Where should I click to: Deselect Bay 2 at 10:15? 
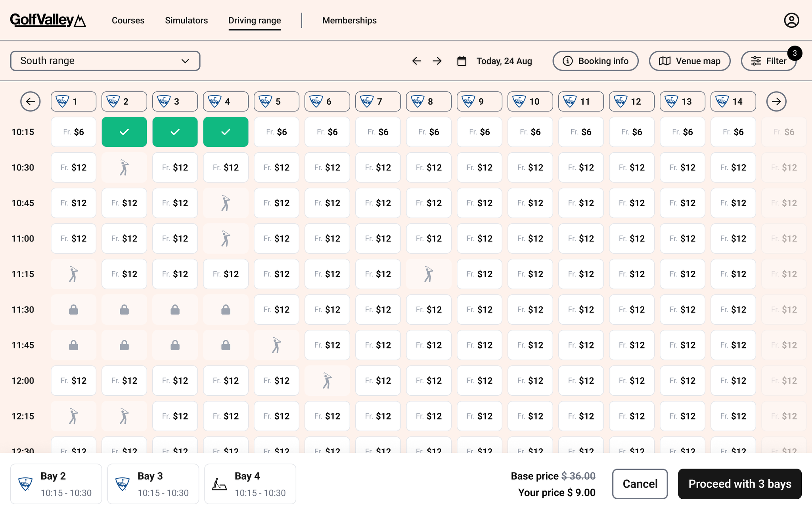[x=124, y=132]
